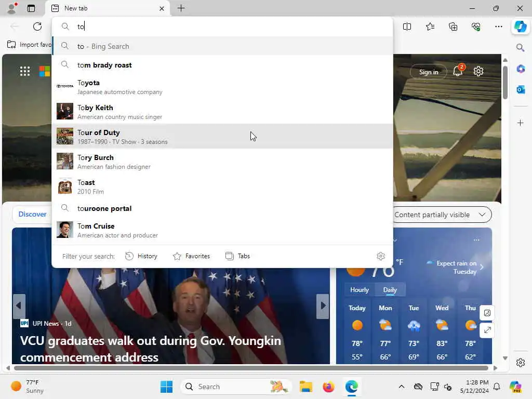This screenshot has height=399, width=532.
Task: Go to previous news slide arrow
Action: point(18,305)
